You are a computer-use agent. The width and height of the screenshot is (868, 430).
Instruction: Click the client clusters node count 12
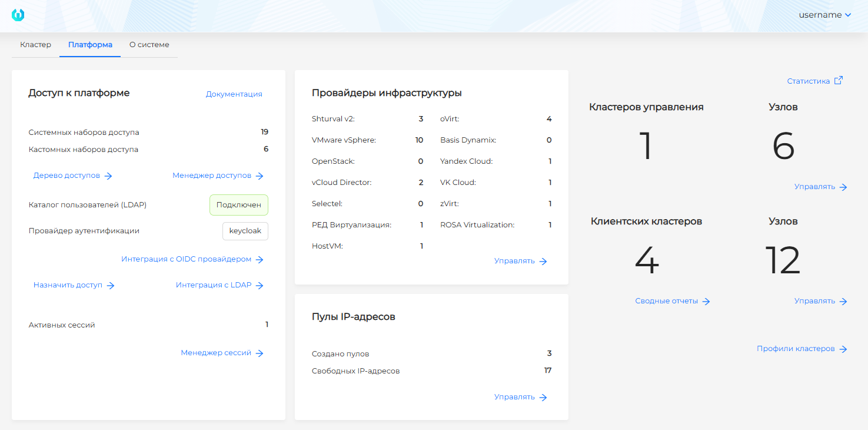[783, 260]
